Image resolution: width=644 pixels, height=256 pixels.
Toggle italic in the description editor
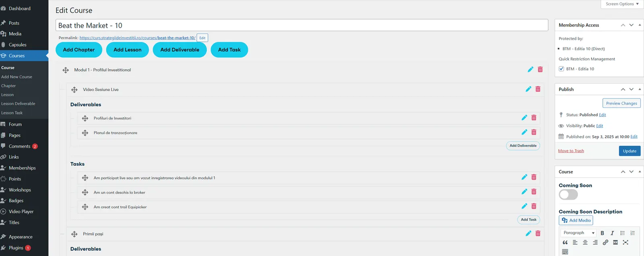pyautogui.click(x=612, y=233)
